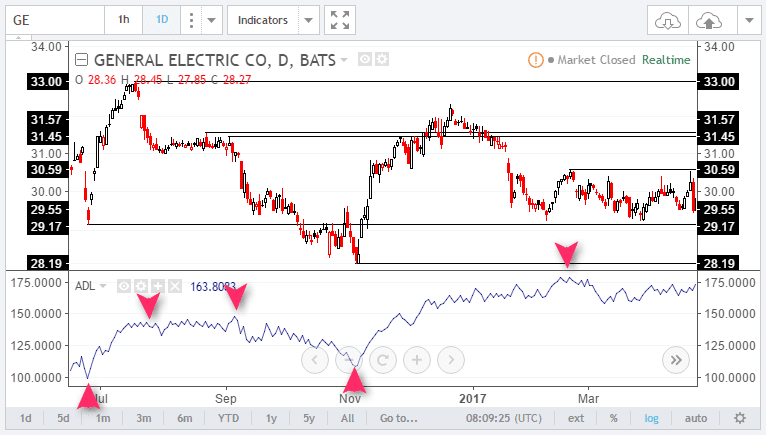Image resolution: width=766 pixels, height=435 pixels.
Task: Click the 30.59 right price label
Action: 718,170
